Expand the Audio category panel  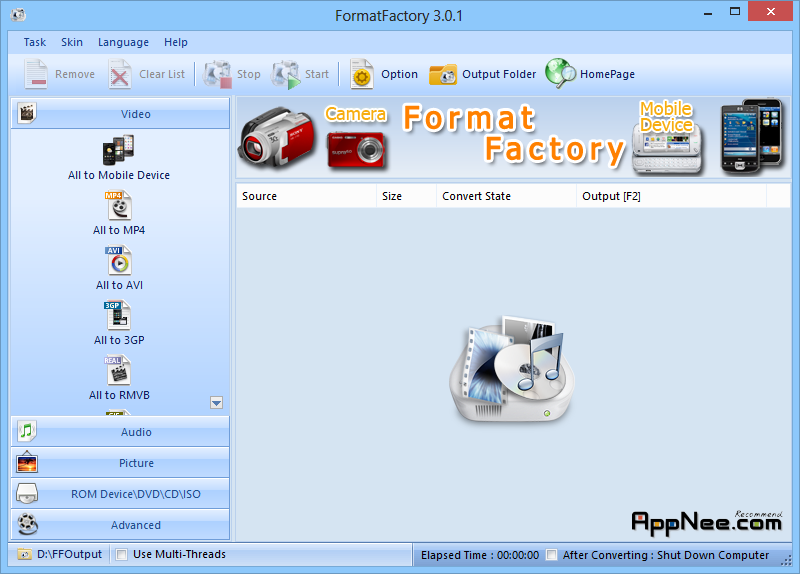(120, 432)
